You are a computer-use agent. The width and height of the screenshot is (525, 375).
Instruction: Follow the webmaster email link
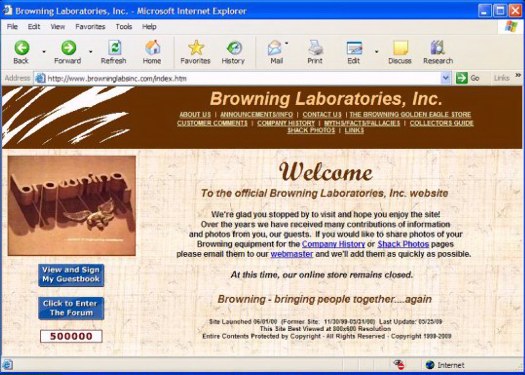click(292, 254)
